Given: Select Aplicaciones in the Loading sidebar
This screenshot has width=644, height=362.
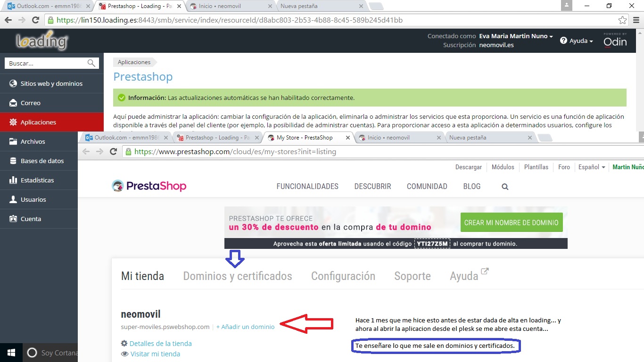Looking at the screenshot, I should pyautogui.click(x=52, y=122).
